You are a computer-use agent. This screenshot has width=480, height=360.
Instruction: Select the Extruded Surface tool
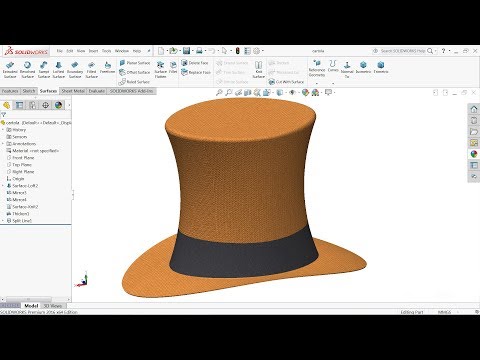click(10, 69)
